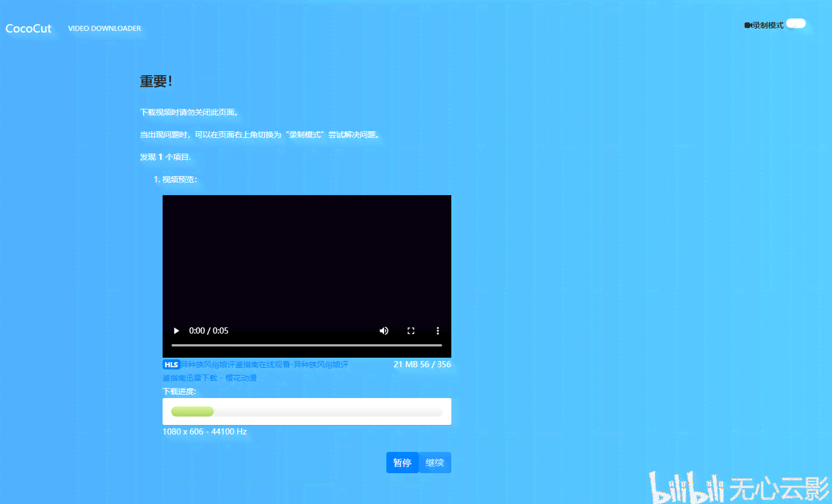This screenshot has width=832, height=504.
Task: Open video preview in fullscreen
Action: click(x=411, y=331)
